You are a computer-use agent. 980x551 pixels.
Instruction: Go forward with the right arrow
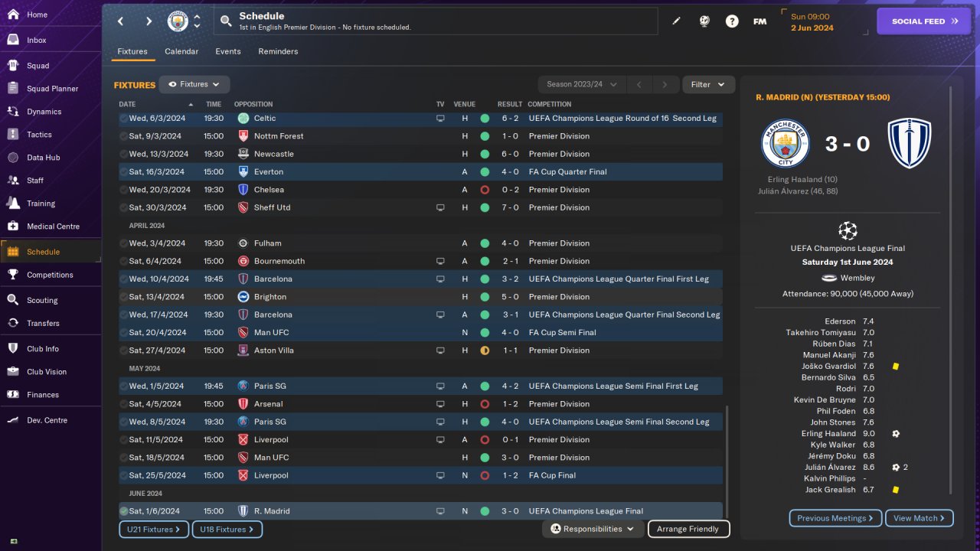[149, 21]
